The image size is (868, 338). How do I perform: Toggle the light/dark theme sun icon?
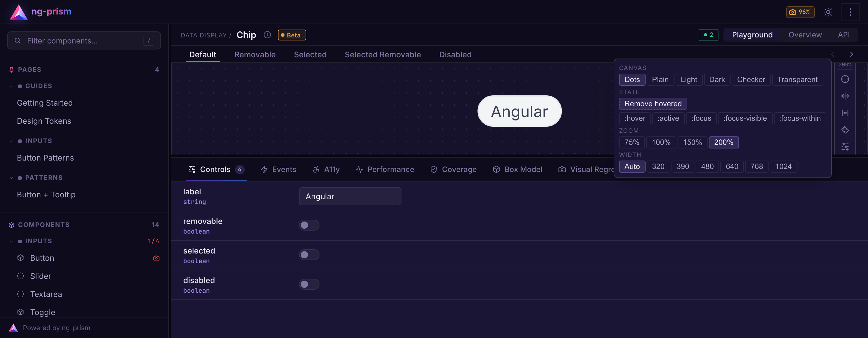tap(828, 12)
